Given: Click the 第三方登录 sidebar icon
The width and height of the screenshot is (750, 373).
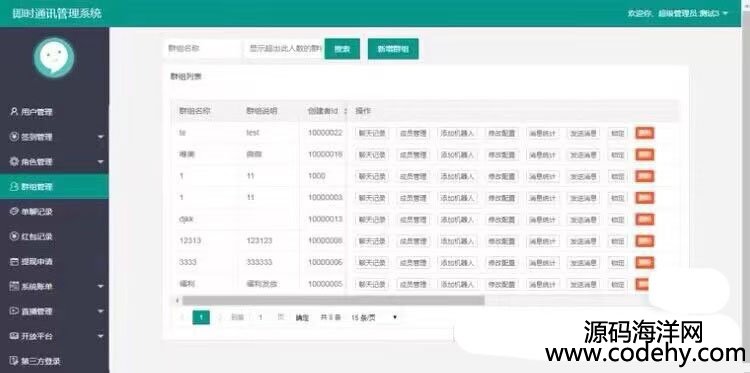Looking at the screenshot, I should click(x=14, y=361).
